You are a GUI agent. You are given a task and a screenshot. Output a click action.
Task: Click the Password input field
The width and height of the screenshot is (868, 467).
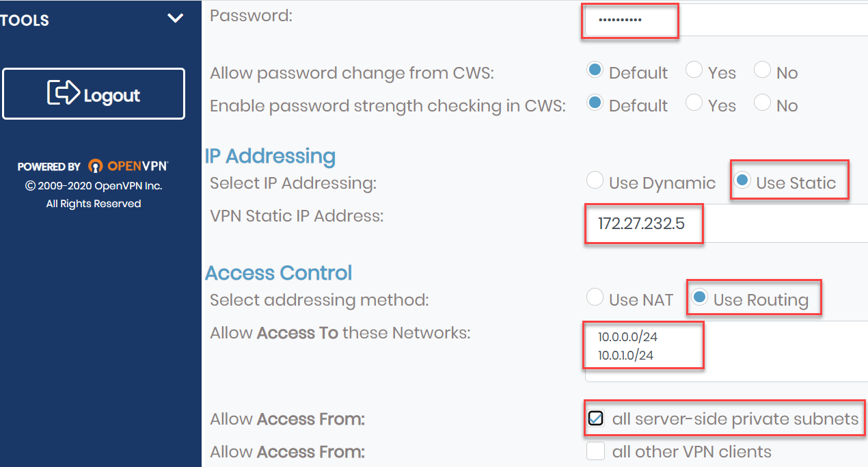(x=629, y=20)
